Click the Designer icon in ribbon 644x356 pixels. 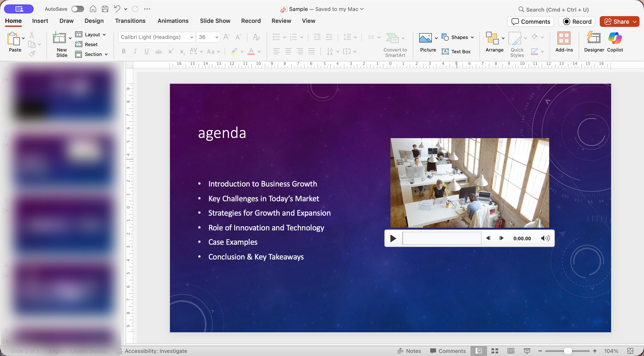(594, 39)
